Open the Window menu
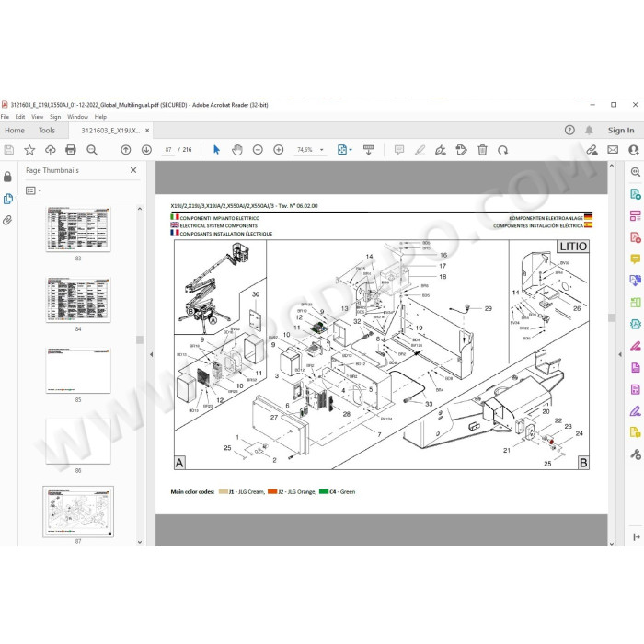This screenshot has height=644, width=644. [x=77, y=117]
